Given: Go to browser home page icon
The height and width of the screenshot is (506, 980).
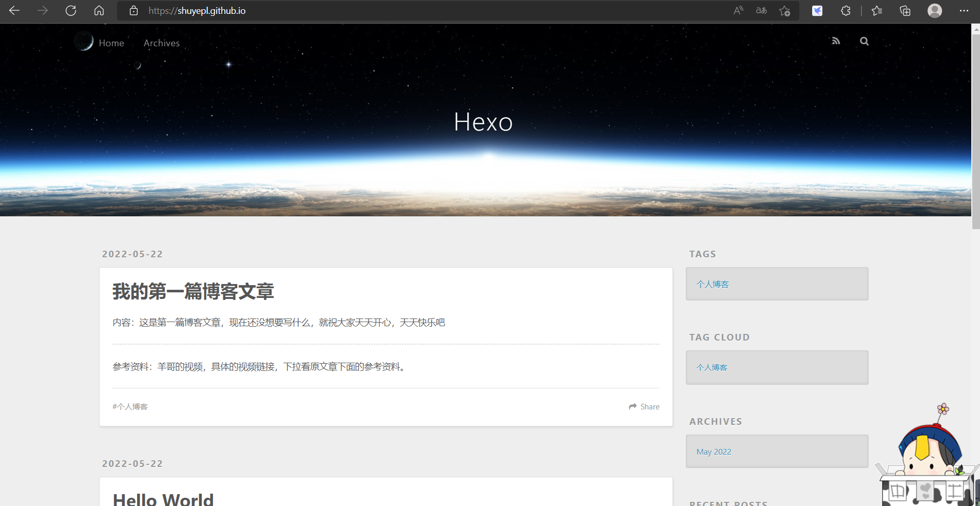Looking at the screenshot, I should coord(99,11).
